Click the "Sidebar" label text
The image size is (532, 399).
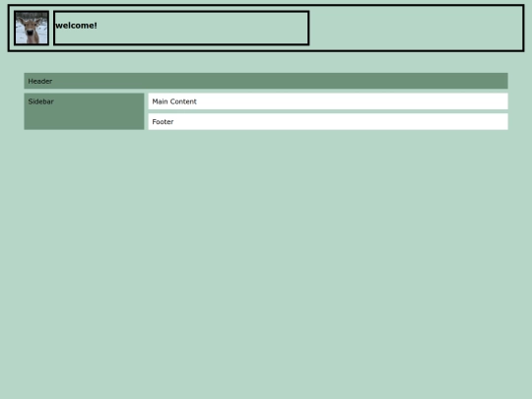click(x=40, y=101)
